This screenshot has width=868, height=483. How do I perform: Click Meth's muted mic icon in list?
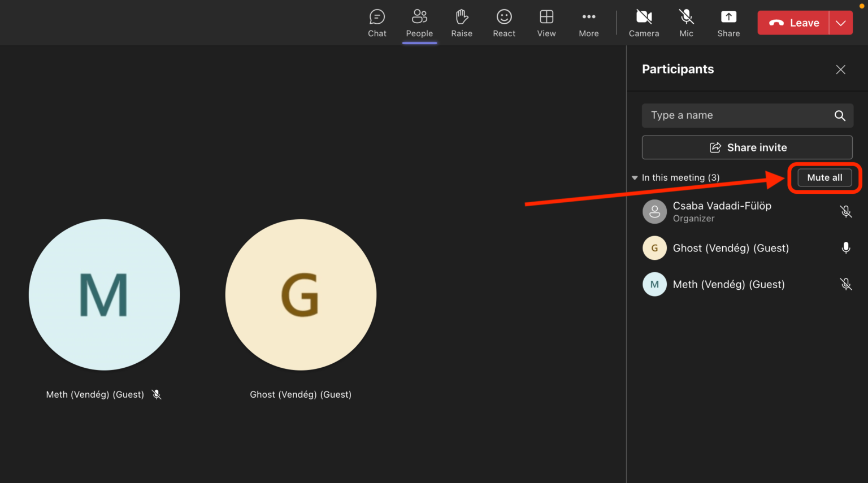pyautogui.click(x=846, y=284)
